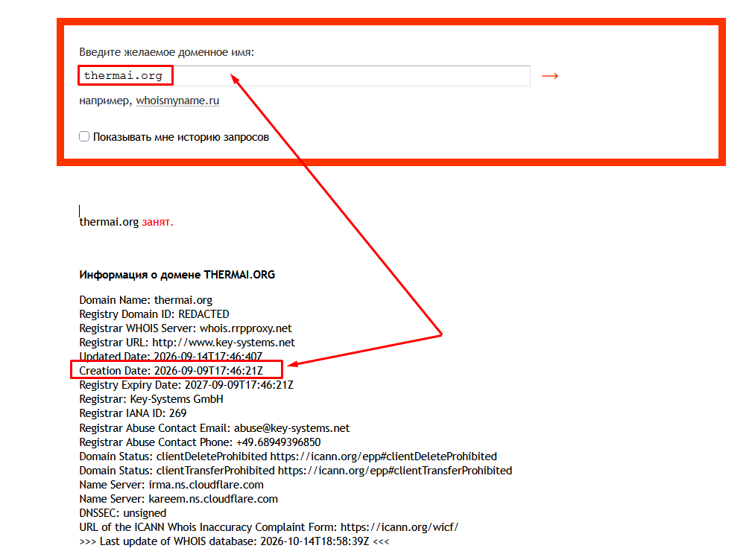This screenshot has height=560, width=752.
Task: Click 'Введите желаемое доменное имя:' label
Action: pyautogui.click(x=166, y=52)
